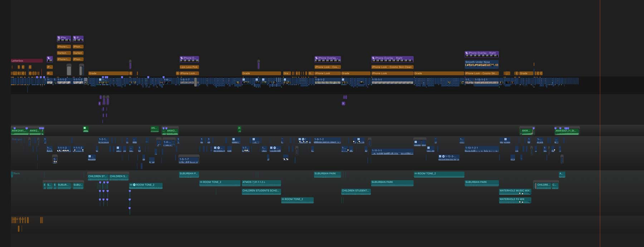The width and height of the screenshot is (644, 247).
Task: Select iPhone Overlay - Right above Cosmo Skin Clean
Action: pos(392,59)
